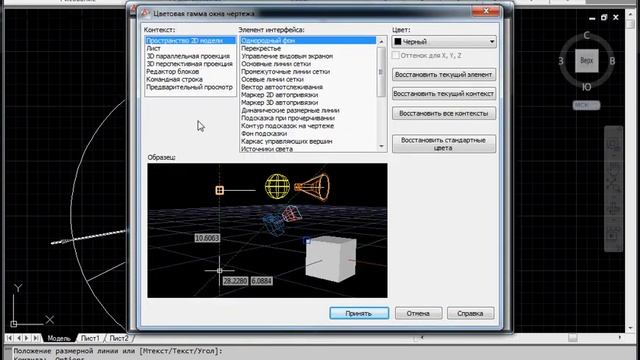Select 'Источники света' element
The width and height of the screenshot is (640, 360).
[267, 149]
